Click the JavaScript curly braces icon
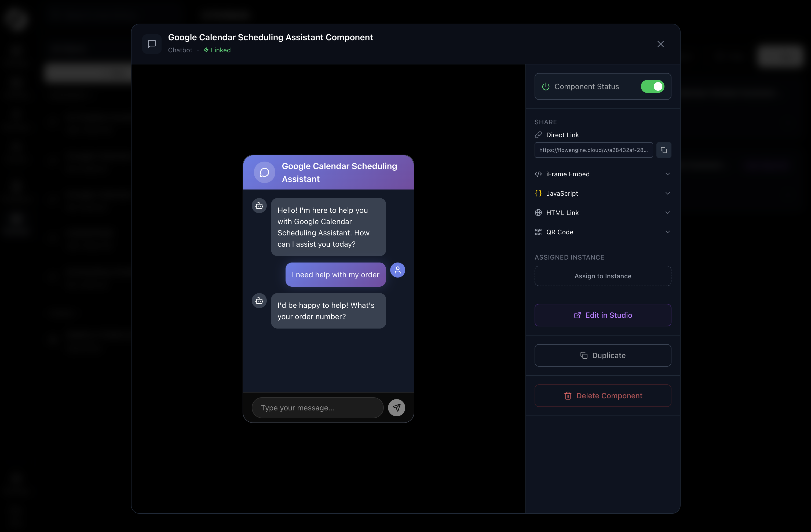The image size is (811, 532). (x=538, y=193)
